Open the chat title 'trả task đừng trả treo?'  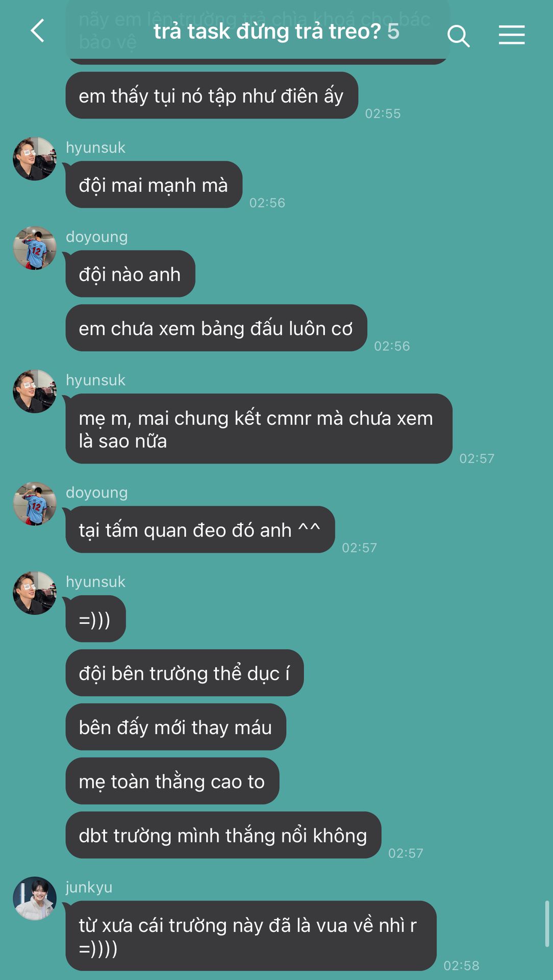click(267, 32)
